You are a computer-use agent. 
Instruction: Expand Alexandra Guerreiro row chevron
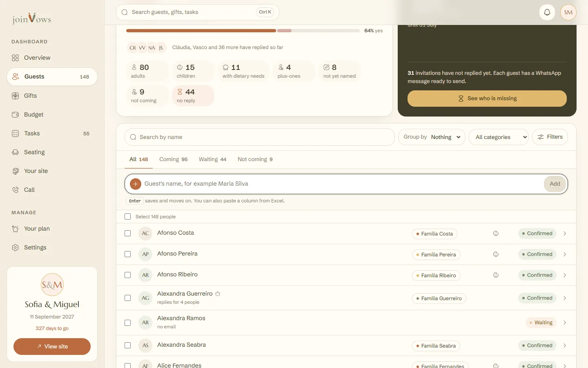[x=565, y=298]
